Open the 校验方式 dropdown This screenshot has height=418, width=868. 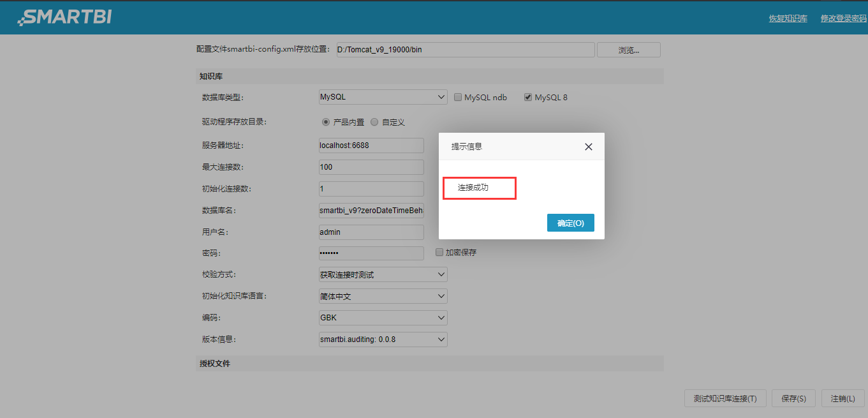click(383, 274)
